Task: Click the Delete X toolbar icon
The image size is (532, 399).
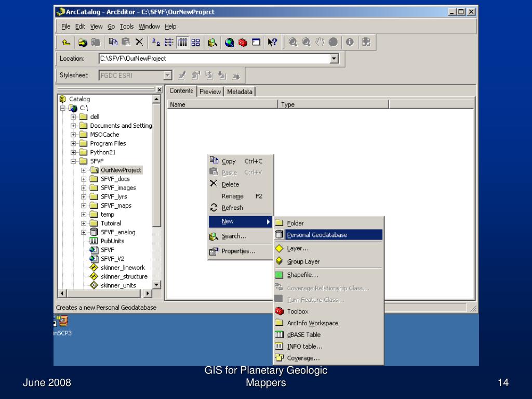Action: click(x=139, y=42)
